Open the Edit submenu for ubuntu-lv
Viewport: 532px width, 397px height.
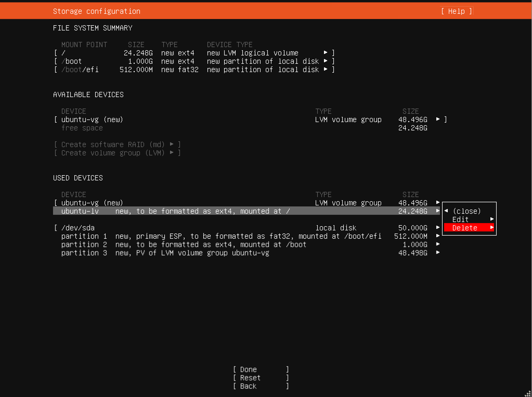pos(460,219)
